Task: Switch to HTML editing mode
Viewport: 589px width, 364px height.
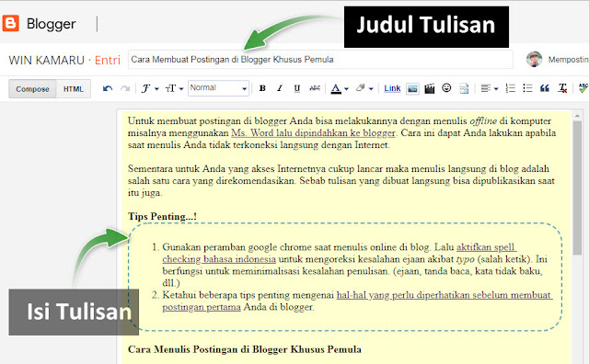Action: [x=74, y=89]
